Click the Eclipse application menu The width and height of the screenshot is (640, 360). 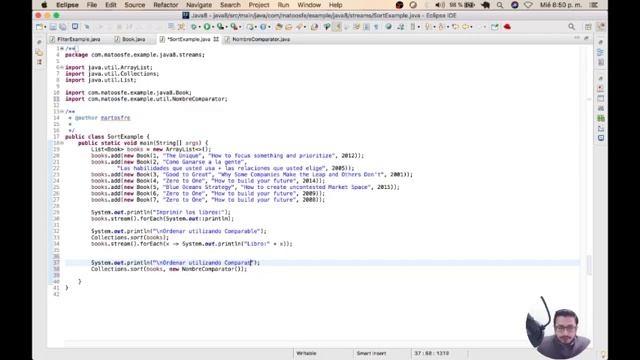pyautogui.click(x=67, y=5)
